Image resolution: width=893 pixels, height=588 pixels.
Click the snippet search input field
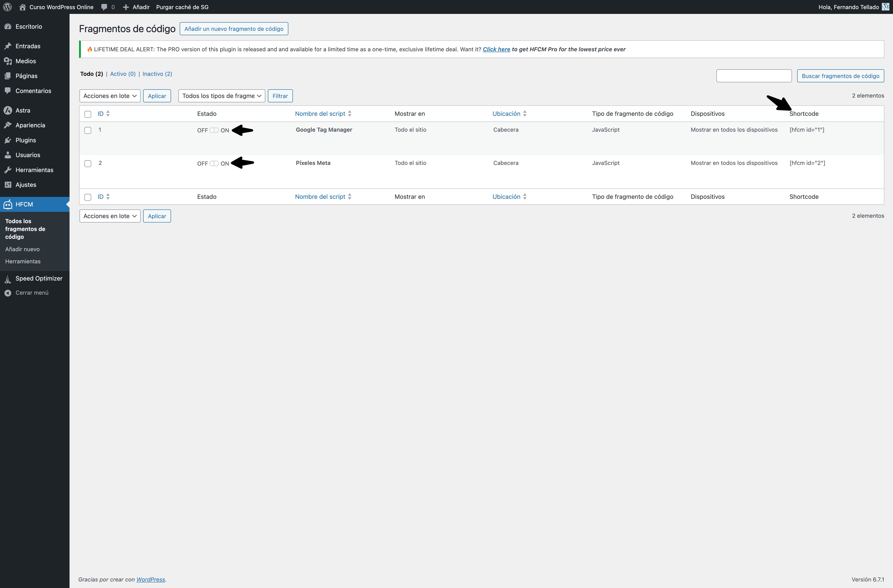[x=754, y=75]
